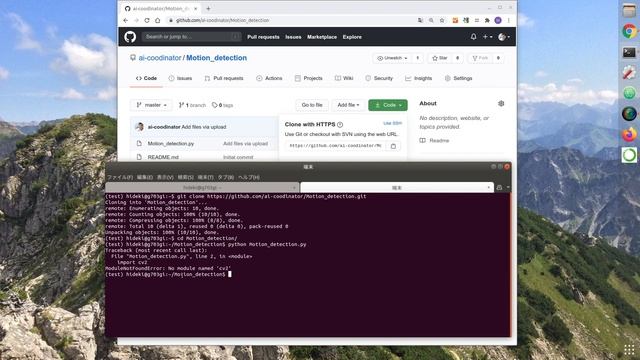Go back in Chrome
This screenshot has height=360, width=640.
tap(125, 20)
